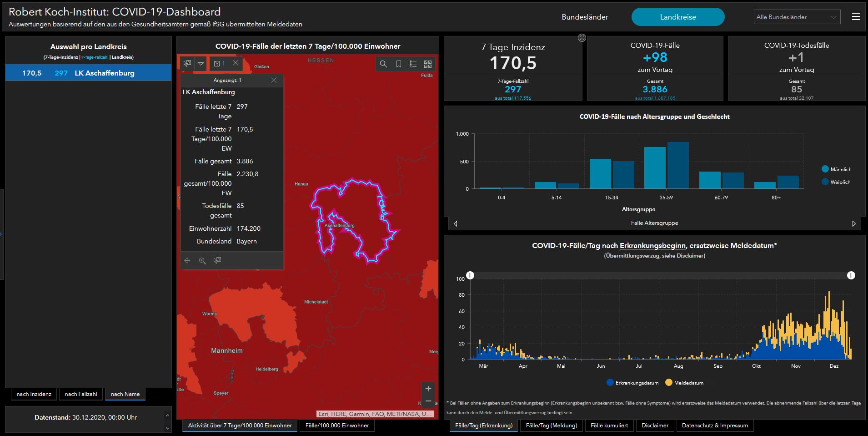Open the basemap gallery grid
The width and height of the screenshot is (868, 436).
(427, 64)
